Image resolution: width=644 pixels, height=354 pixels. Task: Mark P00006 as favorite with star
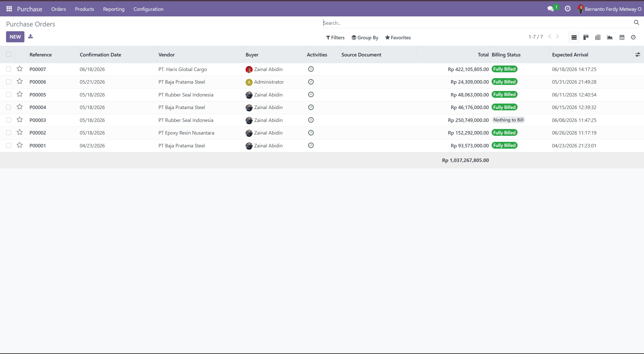click(20, 81)
